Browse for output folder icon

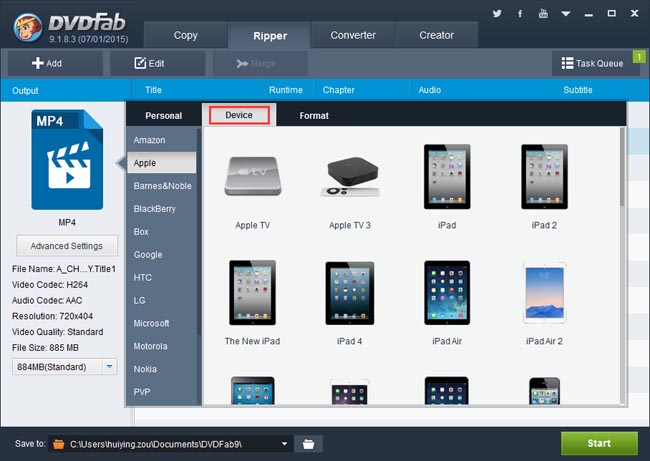point(308,444)
